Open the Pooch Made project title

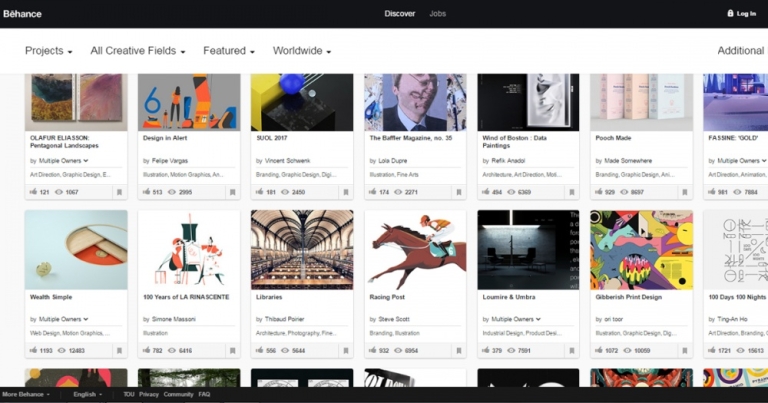[613, 138]
